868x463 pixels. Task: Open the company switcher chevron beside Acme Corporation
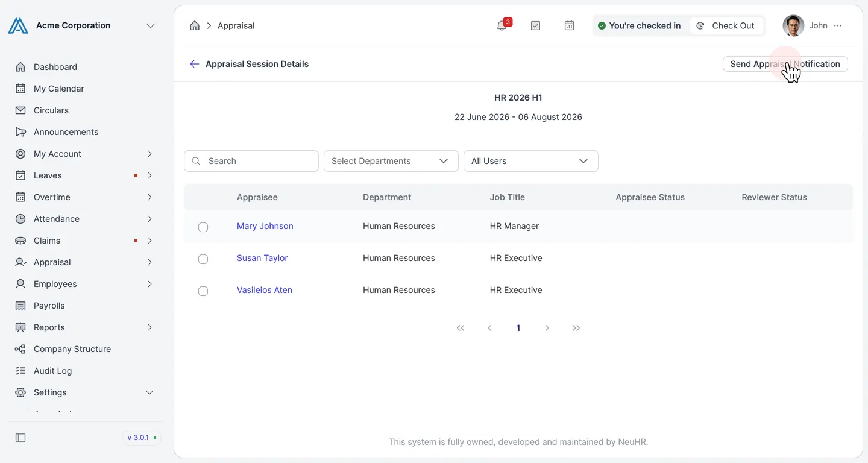point(151,25)
